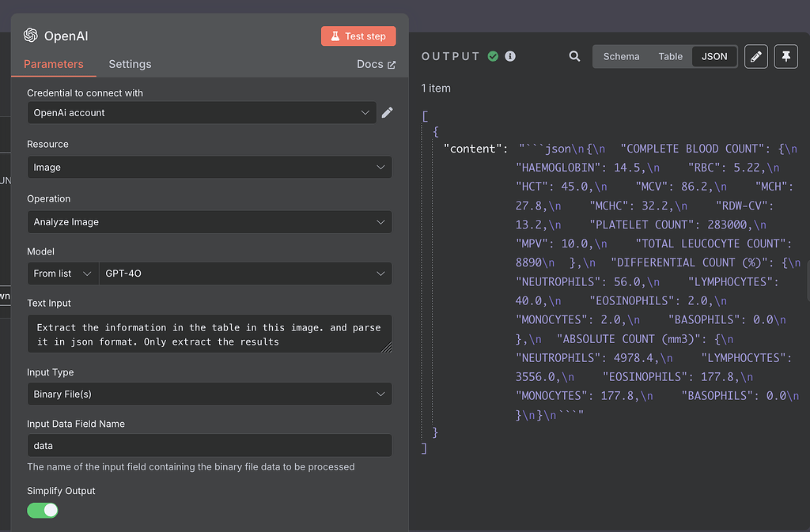Disable the Simplify Output toggle
The height and width of the screenshot is (532, 810).
tap(42, 510)
